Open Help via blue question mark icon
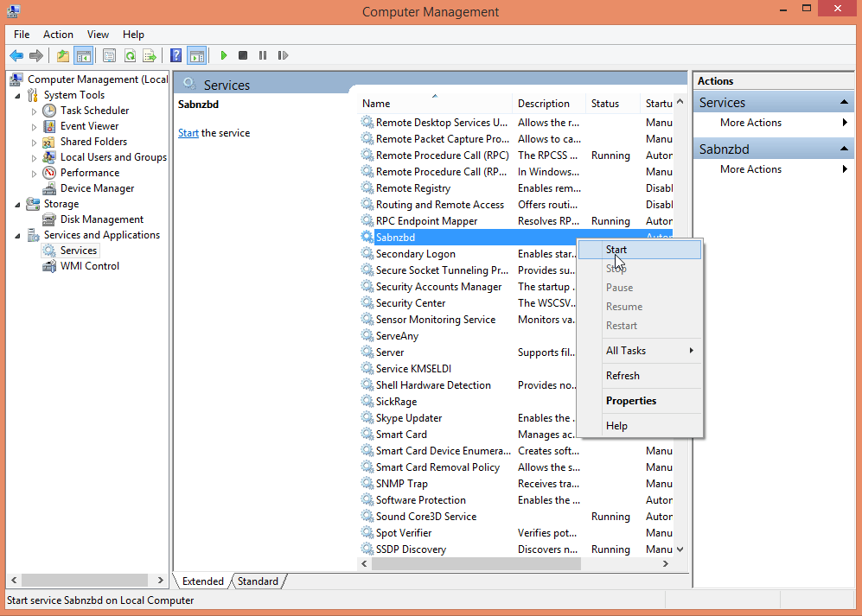 pos(176,55)
